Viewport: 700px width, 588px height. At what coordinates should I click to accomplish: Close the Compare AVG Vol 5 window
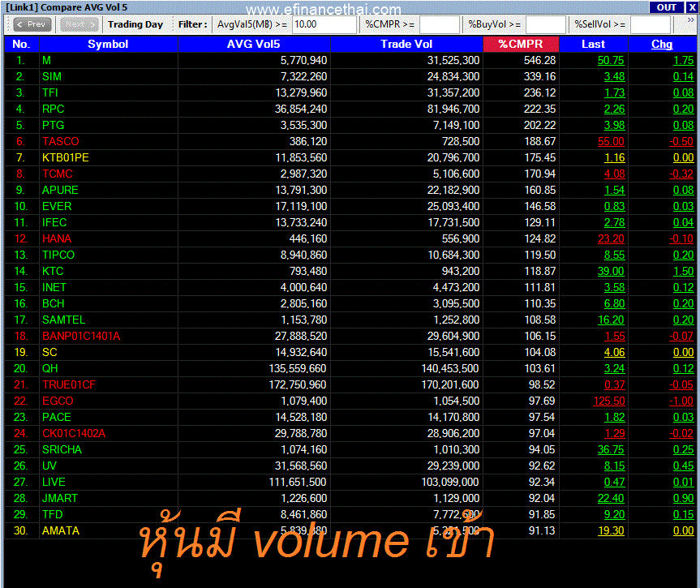(x=692, y=7)
